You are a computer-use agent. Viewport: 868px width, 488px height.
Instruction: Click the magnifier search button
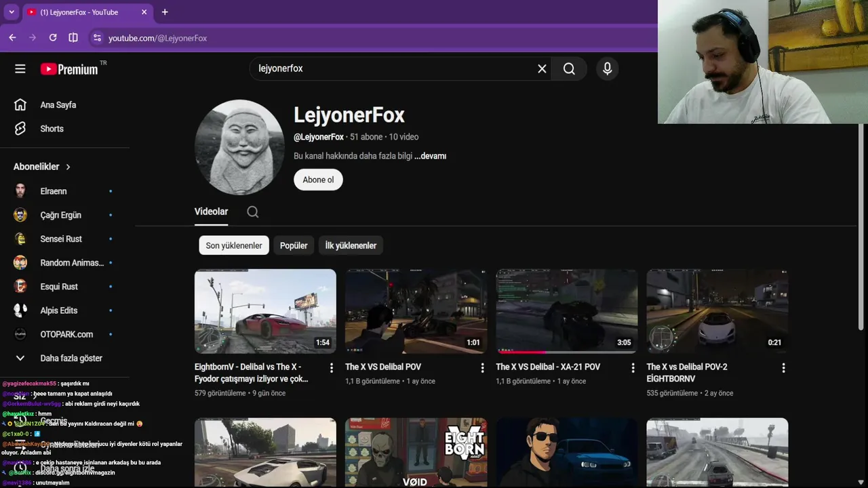click(x=569, y=68)
